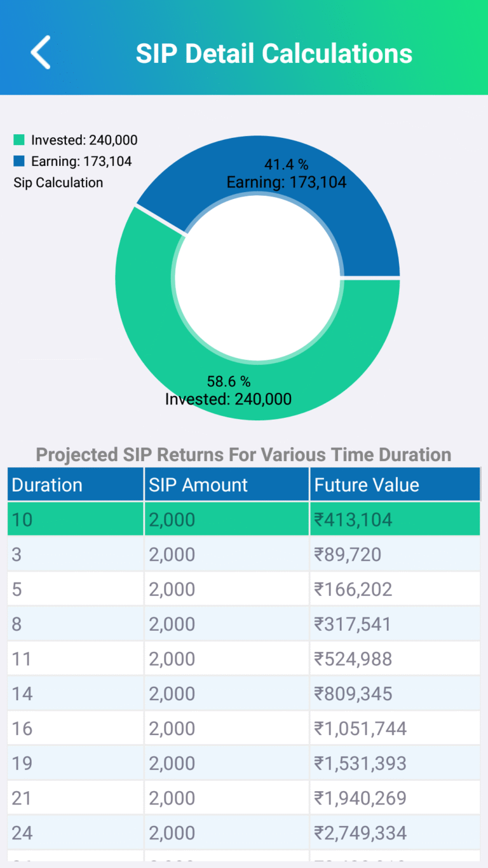Click the SIP Amount column header
The height and width of the screenshot is (868, 488).
[x=226, y=485]
